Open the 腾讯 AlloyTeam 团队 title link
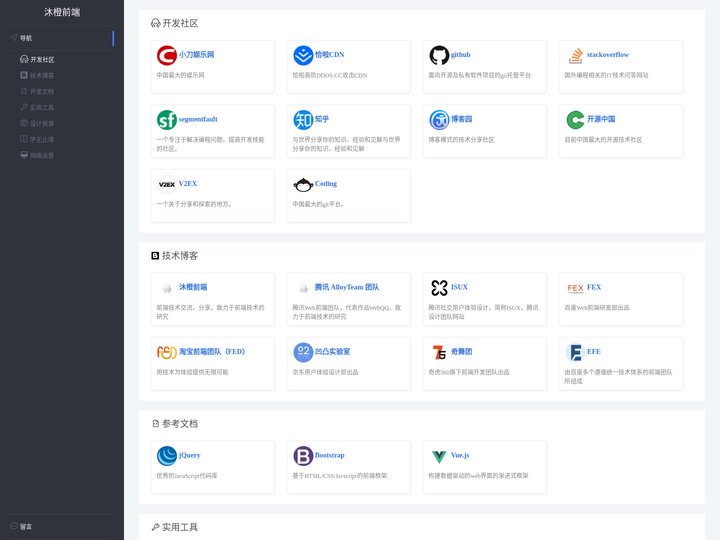The image size is (720, 540). pyautogui.click(x=347, y=287)
